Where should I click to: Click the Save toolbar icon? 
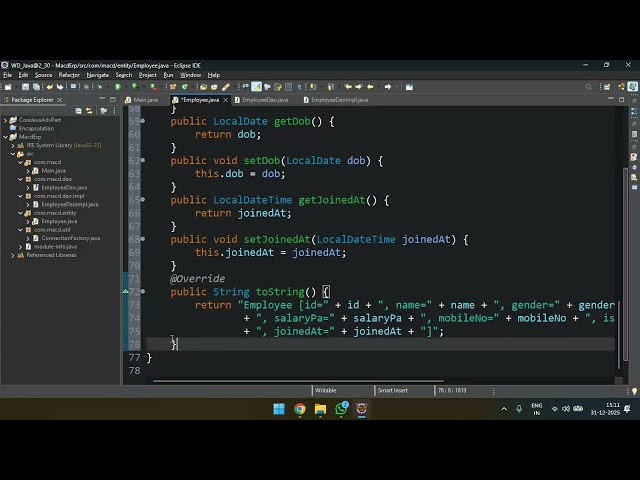(25, 87)
